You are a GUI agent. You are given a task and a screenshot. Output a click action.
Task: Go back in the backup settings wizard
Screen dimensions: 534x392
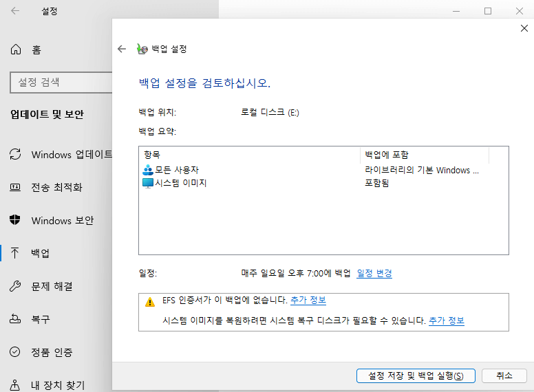point(122,49)
